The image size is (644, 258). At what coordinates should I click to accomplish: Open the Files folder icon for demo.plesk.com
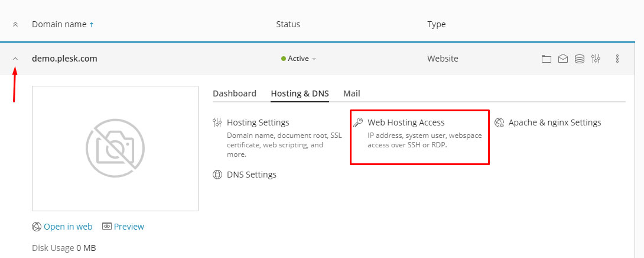[x=547, y=59]
